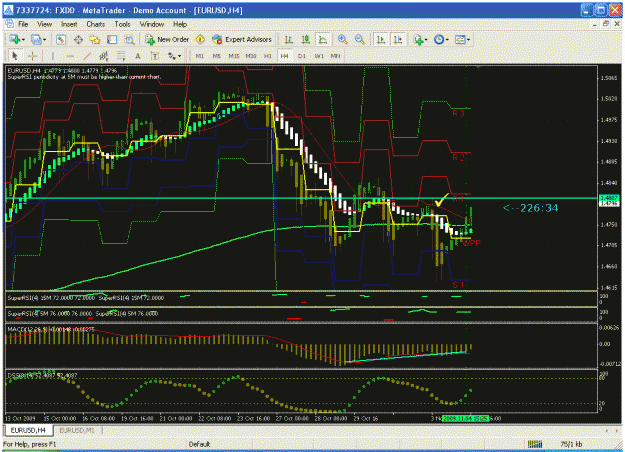Toggle chart shift
Image resolution: width=625 pixels, height=452 pixels.
398,39
